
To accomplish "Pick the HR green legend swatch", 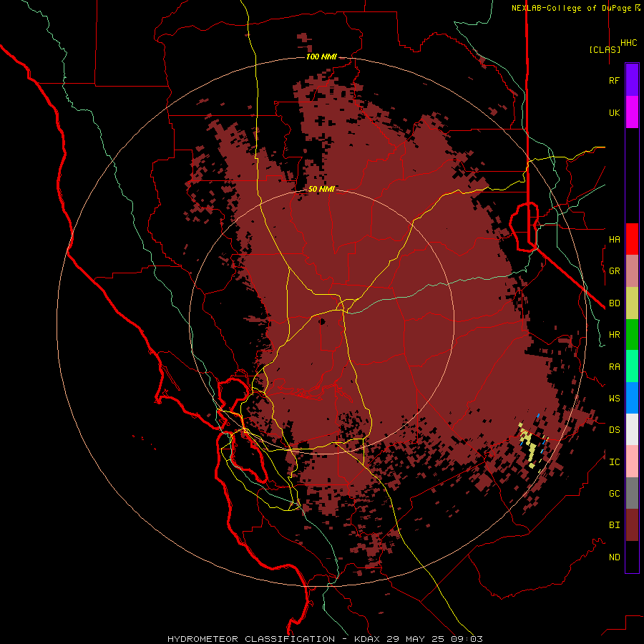I will pos(632,335).
